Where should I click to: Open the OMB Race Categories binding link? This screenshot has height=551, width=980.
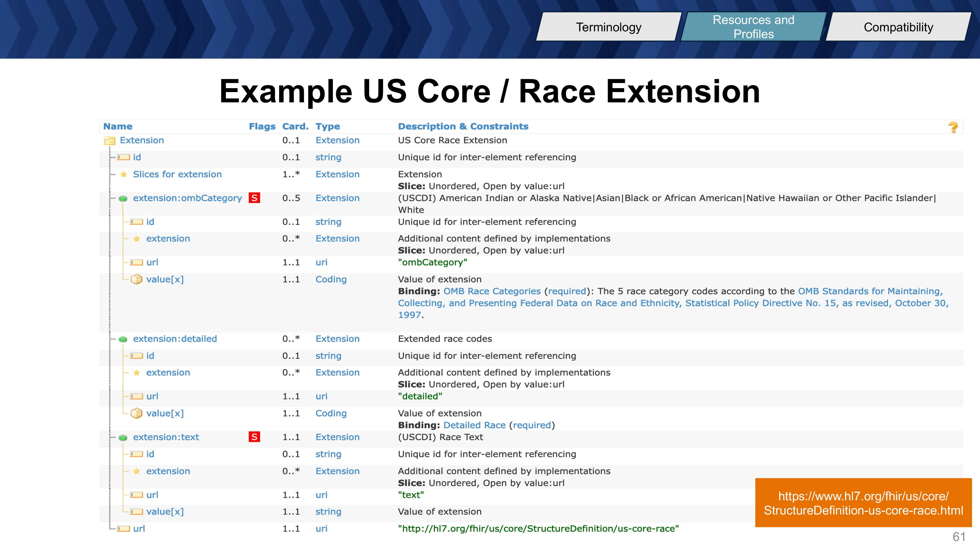[x=492, y=291]
